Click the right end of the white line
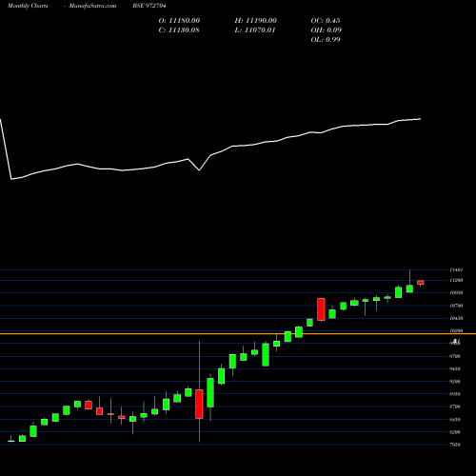Image resolution: width=476 pixels, height=476 pixels. point(420,119)
